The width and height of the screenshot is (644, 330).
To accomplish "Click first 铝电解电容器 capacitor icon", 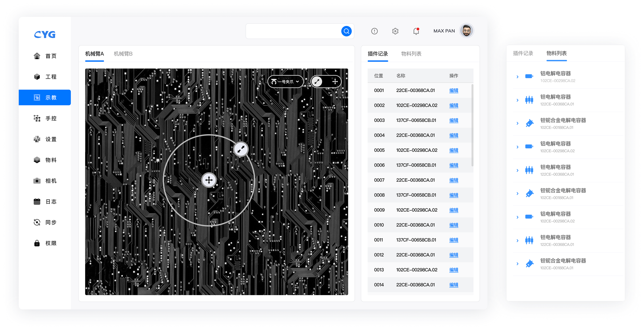I will (x=529, y=76).
